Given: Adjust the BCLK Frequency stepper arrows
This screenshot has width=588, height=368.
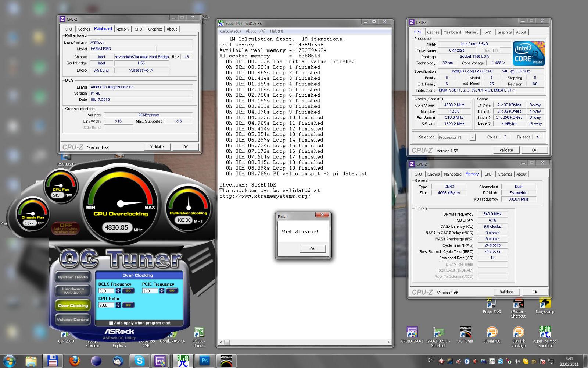Looking at the screenshot, I should coord(118,291).
